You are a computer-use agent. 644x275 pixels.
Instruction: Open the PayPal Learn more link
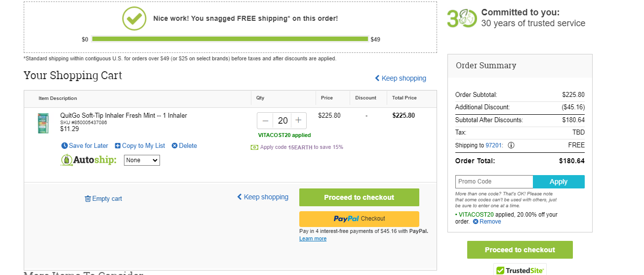point(313,239)
